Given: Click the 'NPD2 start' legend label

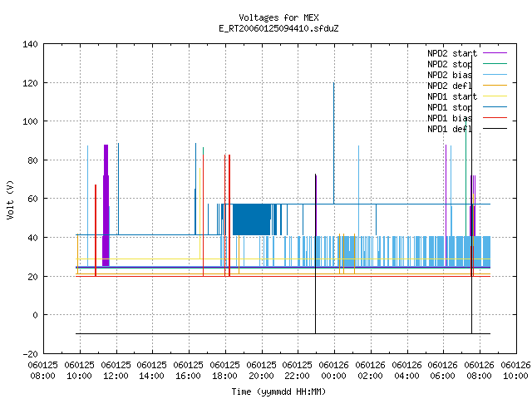Looking at the screenshot, I should (452, 53).
